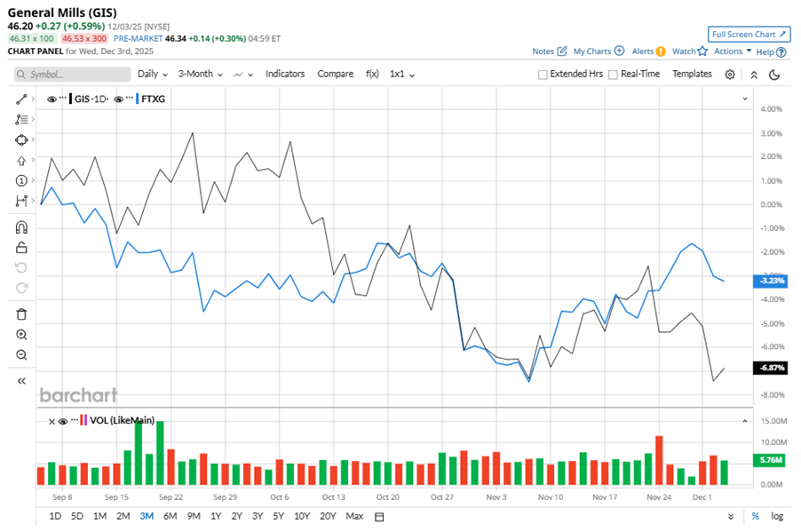Image resolution: width=801 pixels, height=532 pixels.
Task: Click the Alerts exclamation icon
Action: [x=661, y=52]
